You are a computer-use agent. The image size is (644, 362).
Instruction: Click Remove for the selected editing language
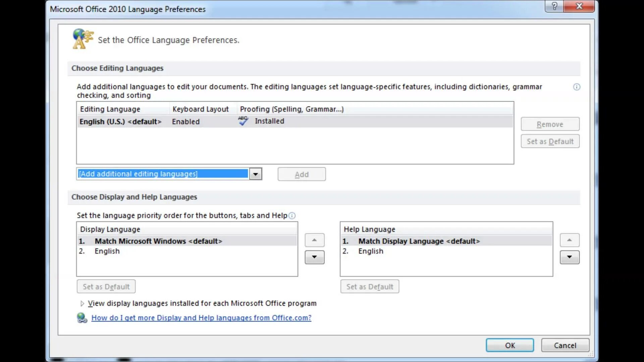click(x=550, y=124)
